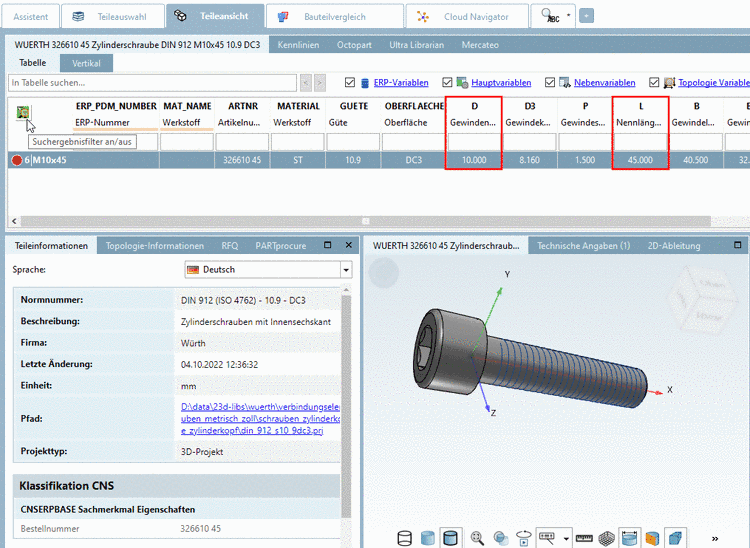This screenshot has height=548, width=750.
Task: Open the Topologie-Informationen tab
Action: [155, 246]
